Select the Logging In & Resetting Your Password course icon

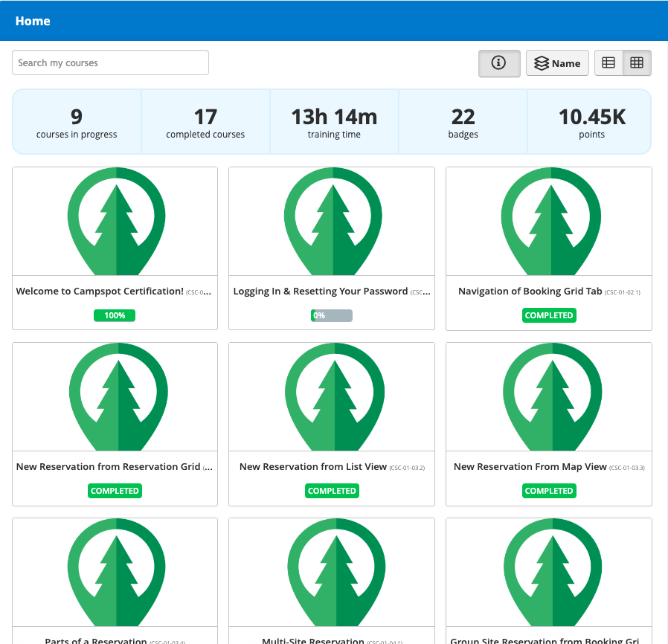332,220
